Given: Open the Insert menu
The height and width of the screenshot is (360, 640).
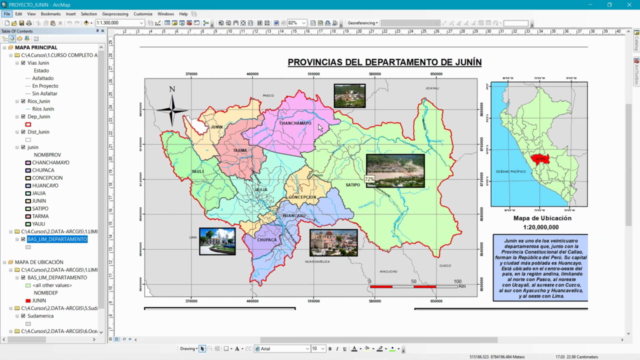Looking at the screenshot, I should tap(71, 14).
